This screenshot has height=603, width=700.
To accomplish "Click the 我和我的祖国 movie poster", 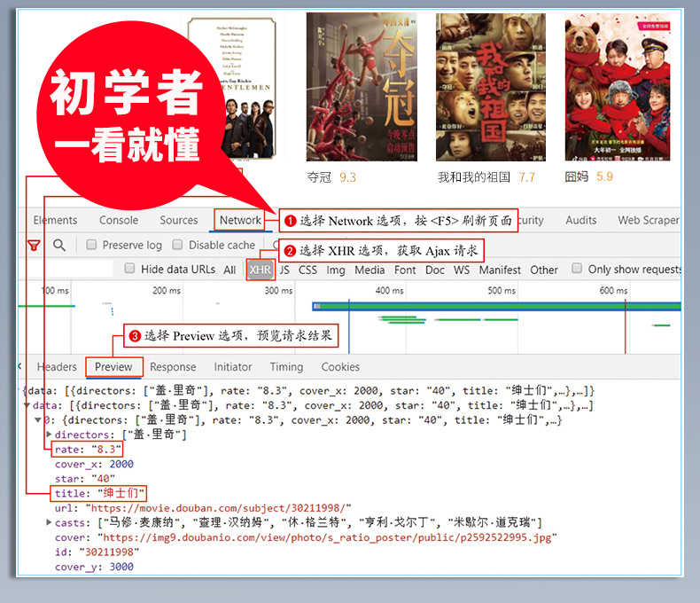I will (491, 87).
